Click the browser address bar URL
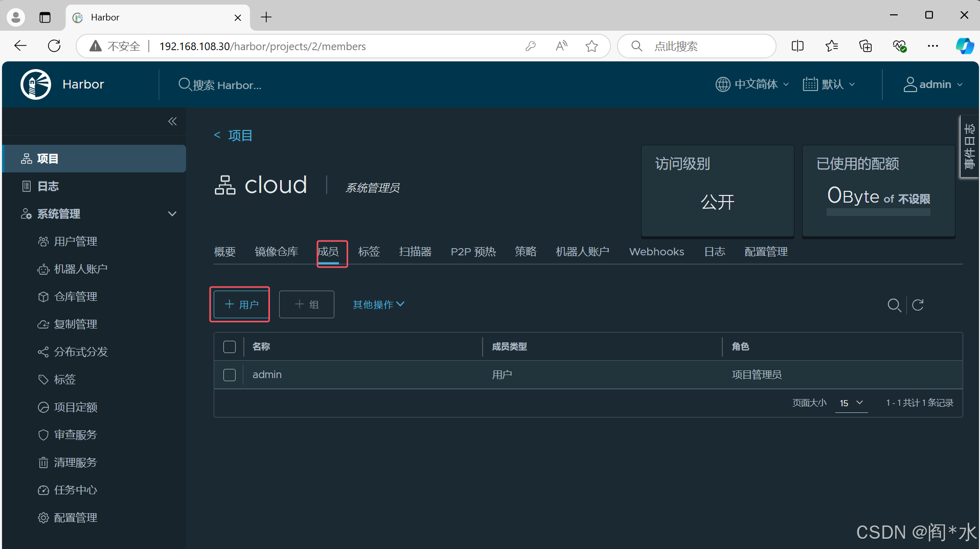 click(263, 47)
